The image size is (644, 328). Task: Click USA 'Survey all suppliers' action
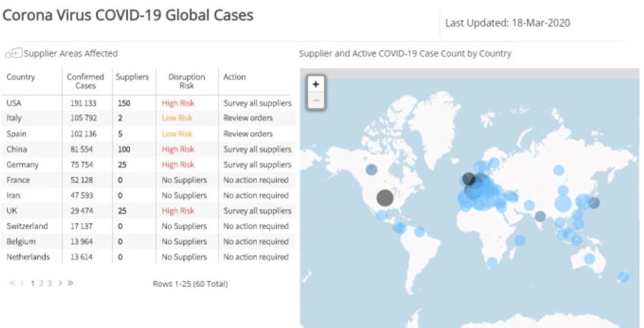(x=257, y=103)
